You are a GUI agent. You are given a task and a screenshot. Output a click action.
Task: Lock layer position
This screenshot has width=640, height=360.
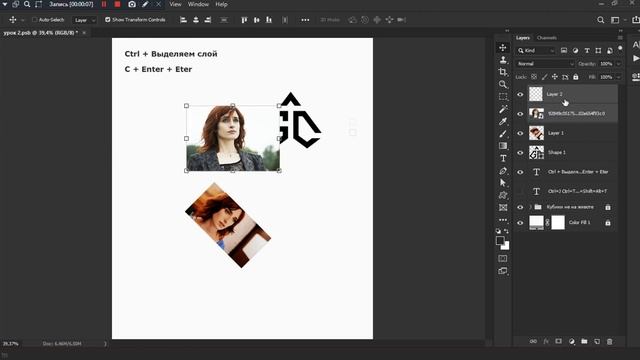[x=555, y=77]
